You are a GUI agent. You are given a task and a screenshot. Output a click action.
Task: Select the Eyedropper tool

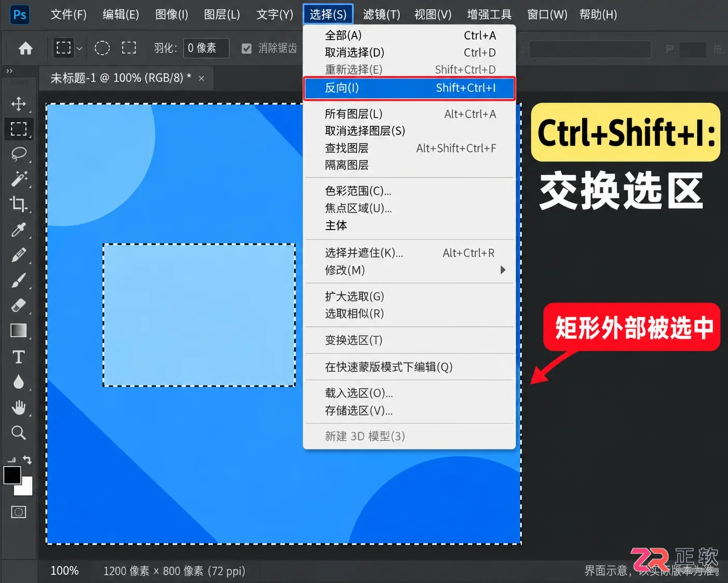(19, 230)
